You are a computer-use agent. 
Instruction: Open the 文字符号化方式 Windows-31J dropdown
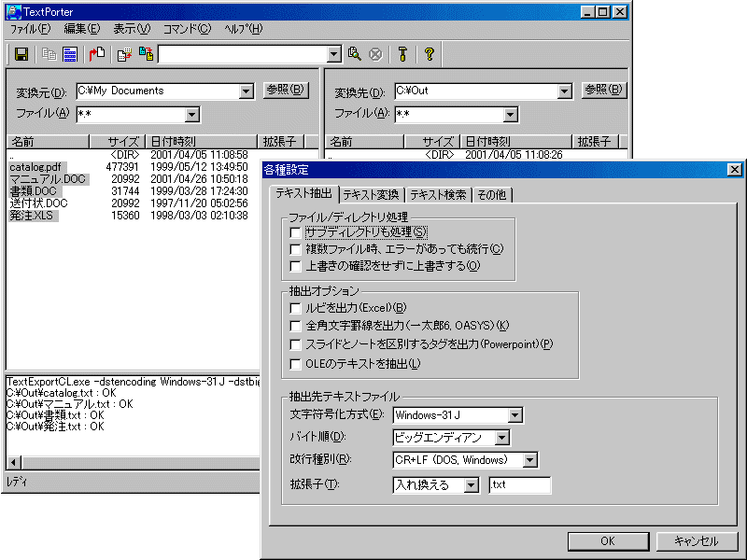click(515, 415)
